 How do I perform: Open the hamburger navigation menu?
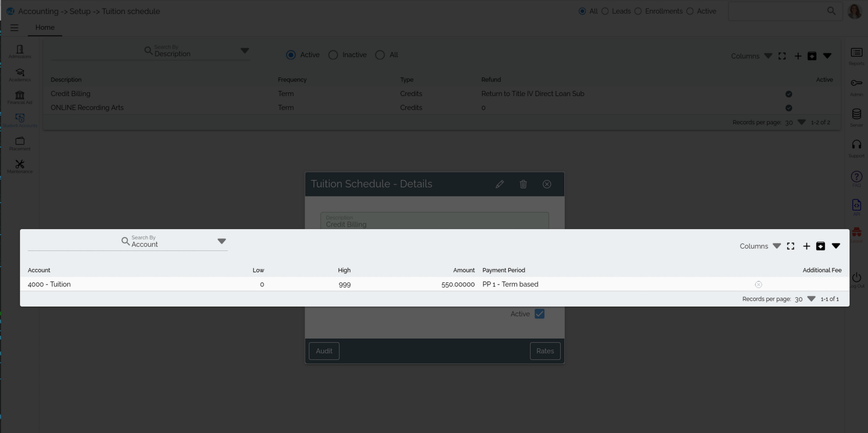click(x=14, y=27)
